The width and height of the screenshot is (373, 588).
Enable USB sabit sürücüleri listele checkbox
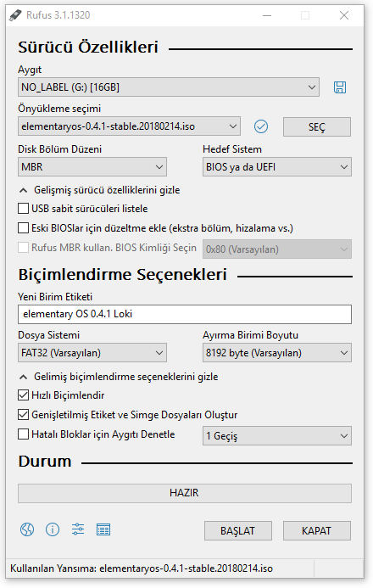23,209
